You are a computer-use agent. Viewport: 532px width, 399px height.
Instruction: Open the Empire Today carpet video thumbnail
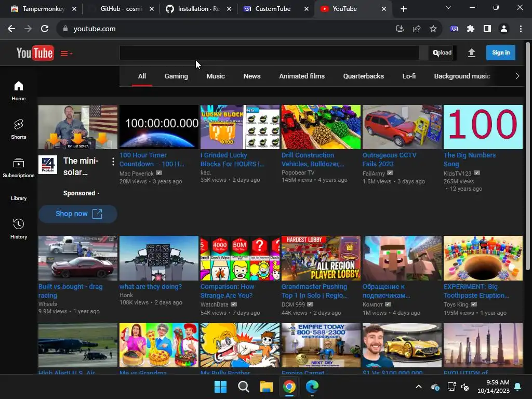321,345
